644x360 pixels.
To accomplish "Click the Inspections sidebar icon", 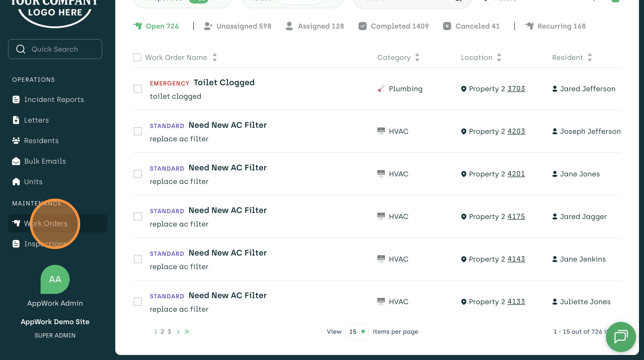I will (16, 244).
